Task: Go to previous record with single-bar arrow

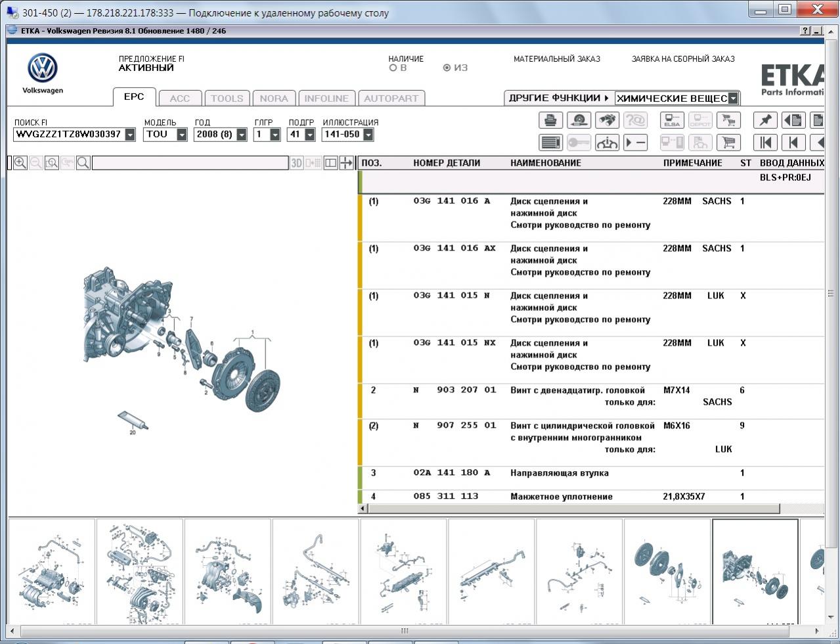Action: pyautogui.click(x=793, y=142)
